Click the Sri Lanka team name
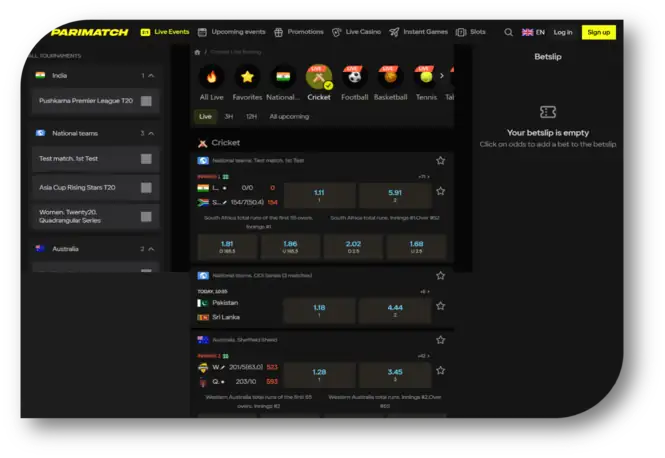This screenshot has height=458, width=665. click(x=226, y=317)
